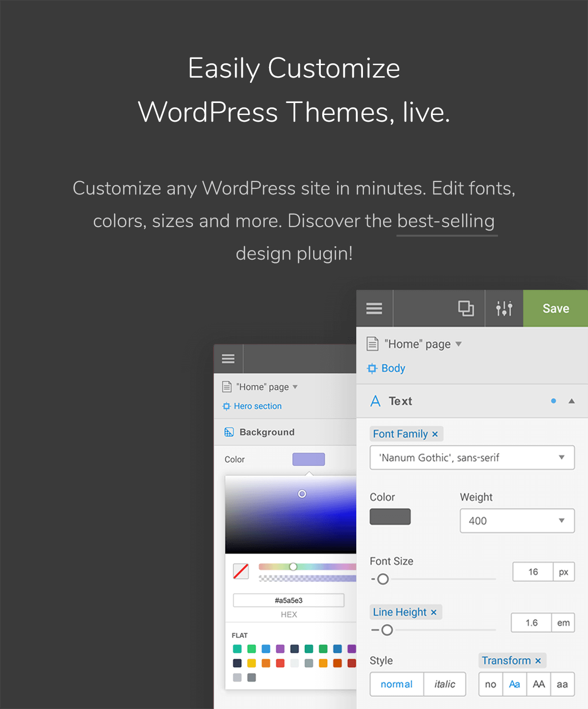The width and height of the screenshot is (588, 709).
Task: Click the Hero section target icon
Action: tap(226, 406)
